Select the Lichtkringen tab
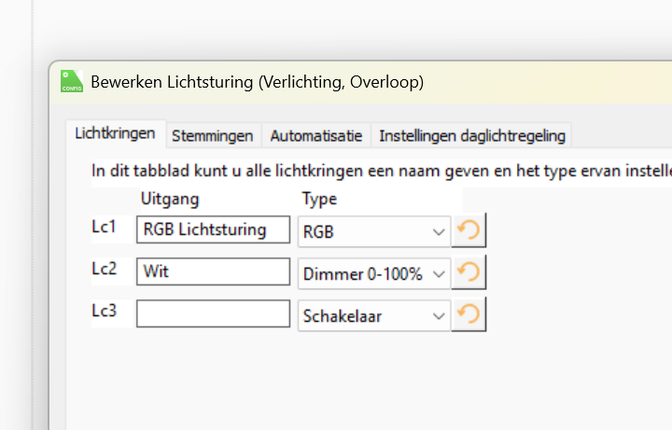The width and height of the screenshot is (672, 430). click(115, 134)
